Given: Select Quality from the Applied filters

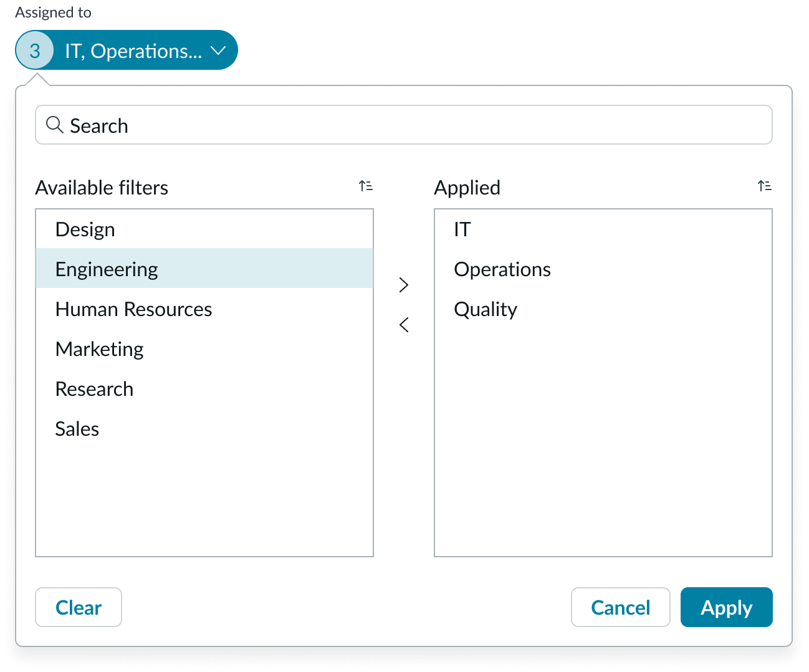Looking at the screenshot, I should click(486, 309).
